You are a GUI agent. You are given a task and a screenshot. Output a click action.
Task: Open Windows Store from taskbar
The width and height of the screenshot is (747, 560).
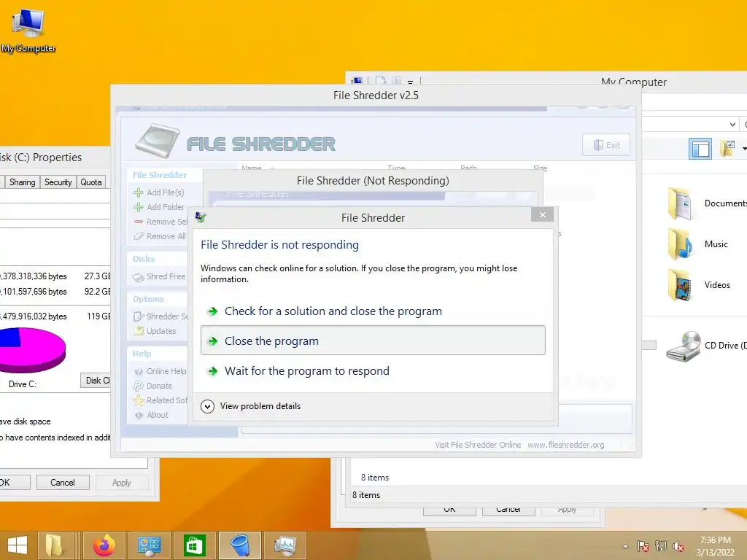(194, 545)
